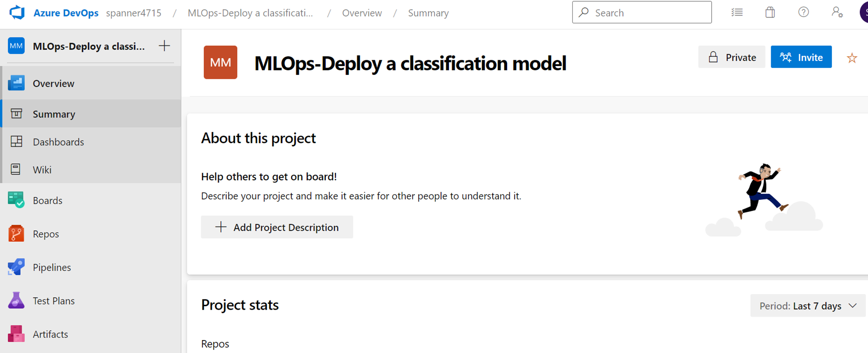Click the plus icon on Add Project Description
868x353 pixels.
pos(221,227)
